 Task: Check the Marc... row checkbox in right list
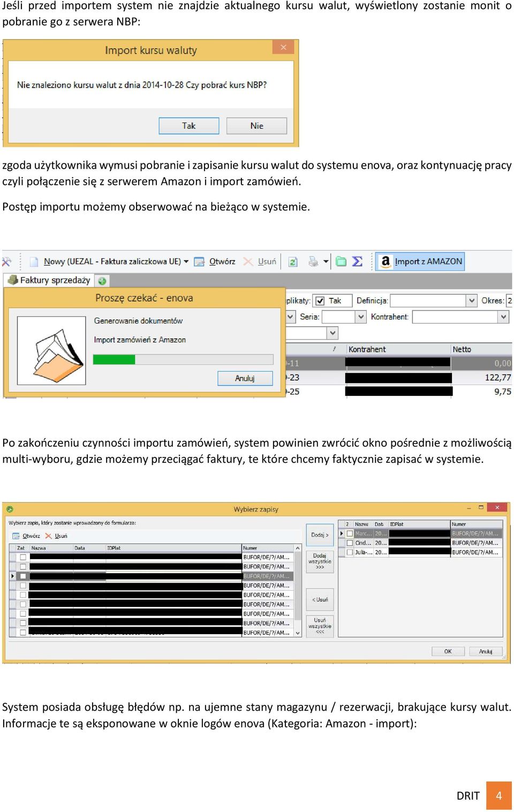[x=350, y=533]
